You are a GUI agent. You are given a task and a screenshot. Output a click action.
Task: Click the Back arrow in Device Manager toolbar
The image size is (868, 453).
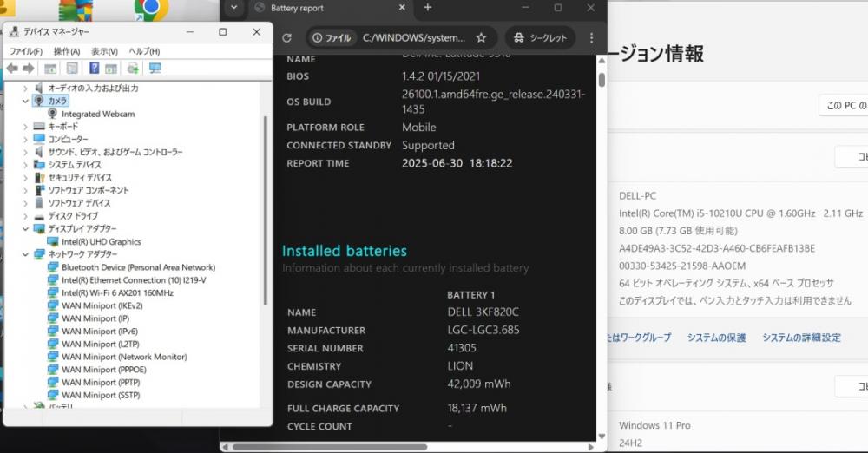point(12,68)
